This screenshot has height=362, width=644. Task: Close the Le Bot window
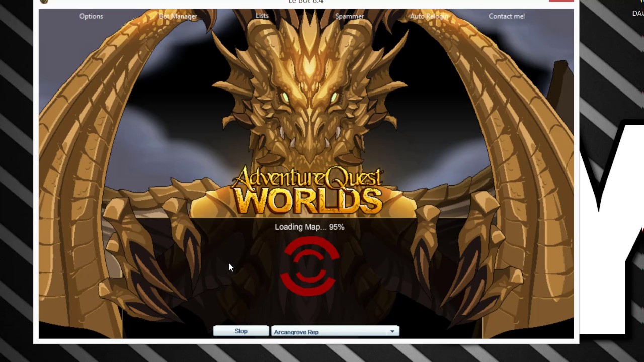pyautogui.click(x=561, y=1)
